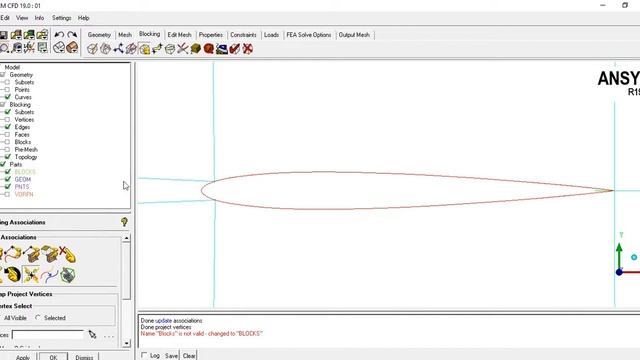Screen dimensions: 640x360
Task: Show the VORFN part
Action: click(7, 194)
